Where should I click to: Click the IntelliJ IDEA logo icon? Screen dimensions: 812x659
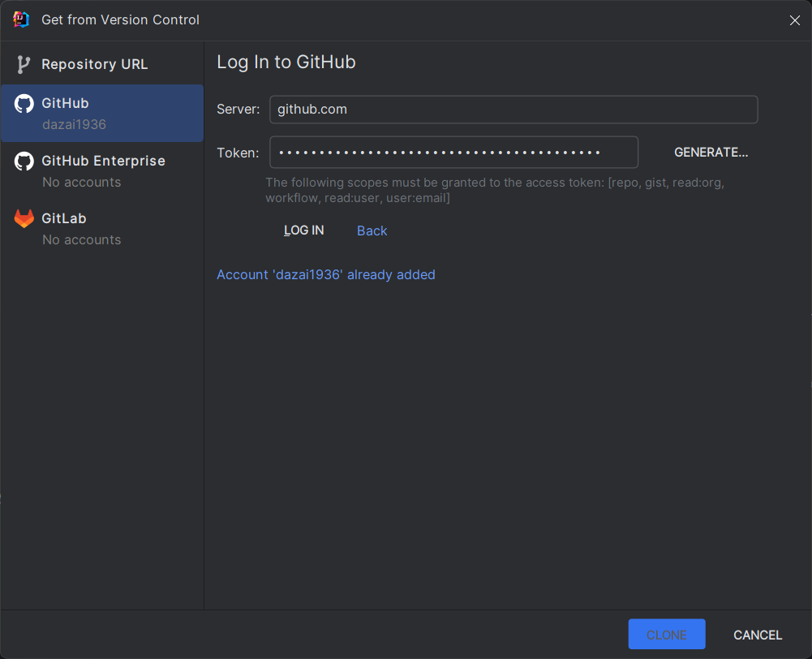(21, 19)
